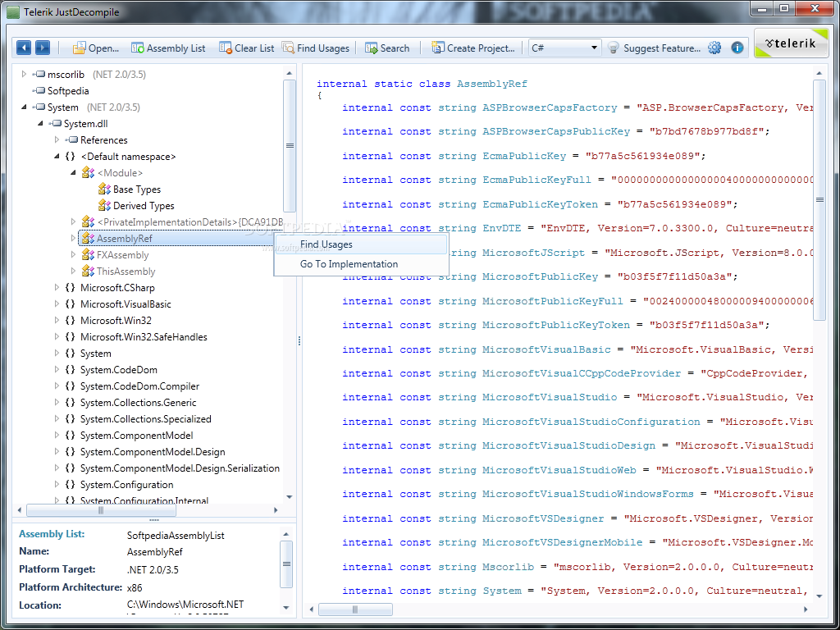Open the Assembly List manager
Viewport: 840px width, 630px height.
(x=168, y=48)
